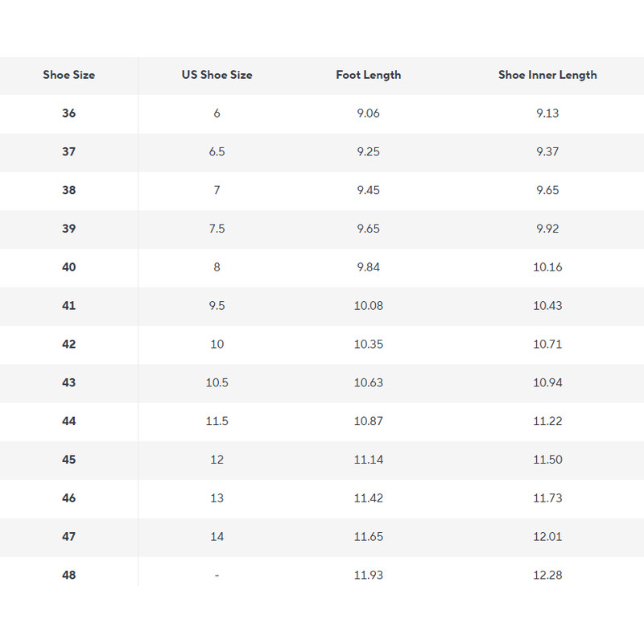Click shoe size 45 row label
The width and height of the screenshot is (644, 644).
click(69, 460)
